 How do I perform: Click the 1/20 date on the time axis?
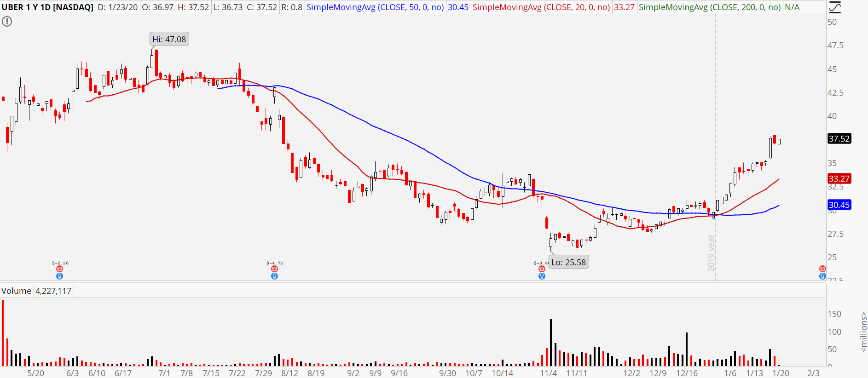pyautogui.click(x=781, y=373)
